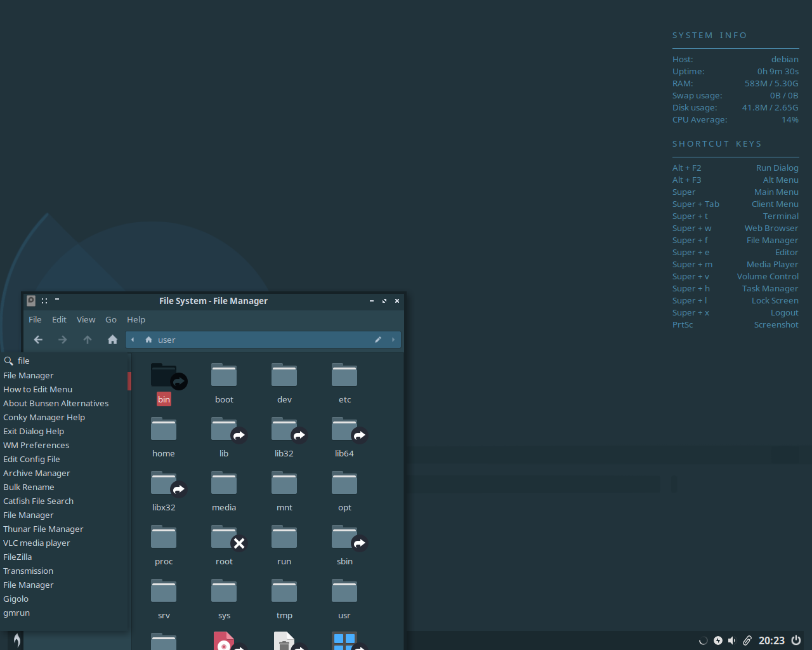The height and width of the screenshot is (650, 812).
Task: Open the Go menu
Action: [111, 319]
